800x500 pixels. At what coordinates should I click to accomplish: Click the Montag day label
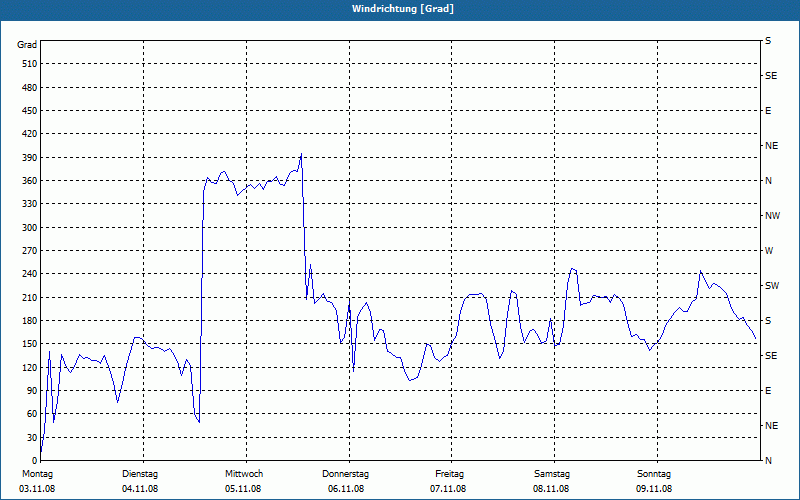[x=37, y=474]
